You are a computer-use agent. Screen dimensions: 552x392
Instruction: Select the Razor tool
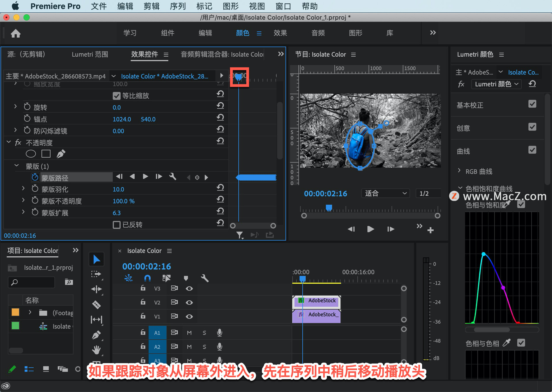click(x=96, y=305)
